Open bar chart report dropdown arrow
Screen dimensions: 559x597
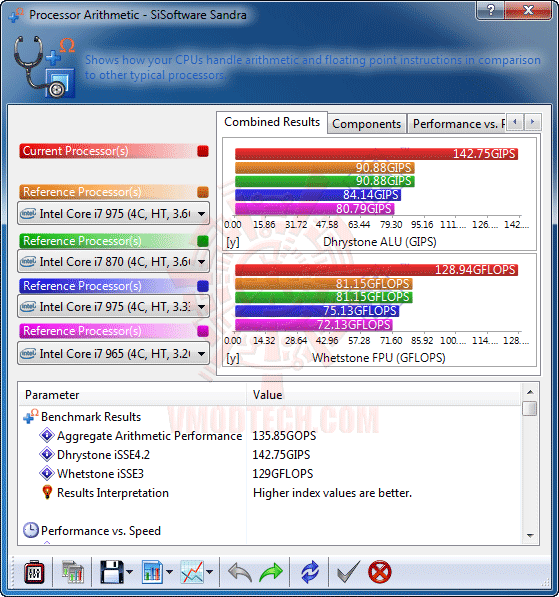coord(169,572)
